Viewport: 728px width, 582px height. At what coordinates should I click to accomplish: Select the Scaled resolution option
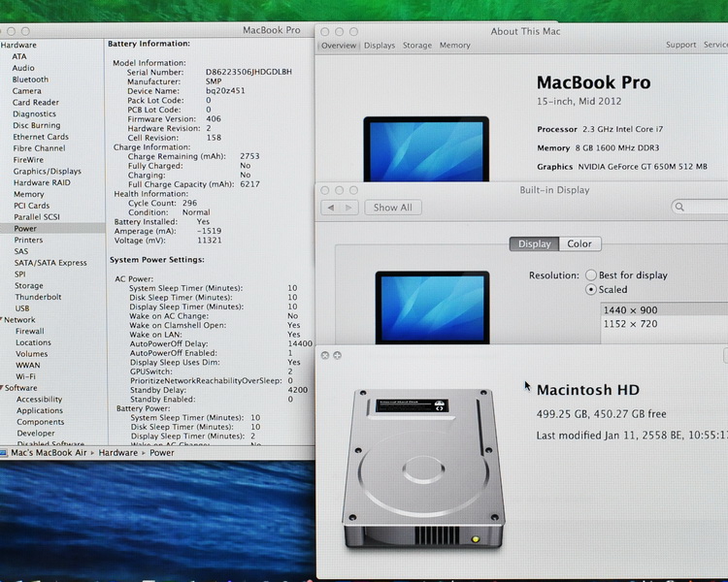[x=590, y=290]
